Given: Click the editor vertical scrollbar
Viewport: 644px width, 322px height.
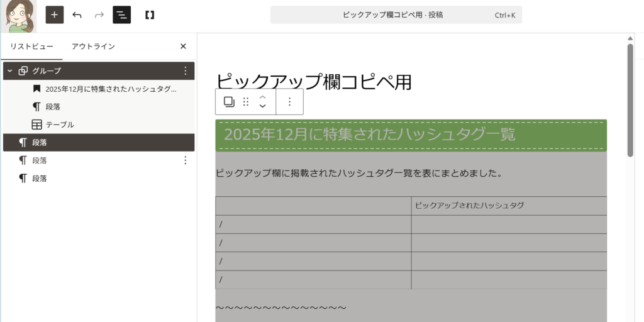Looking at the screenshot, I should click(x=630, y=101).
